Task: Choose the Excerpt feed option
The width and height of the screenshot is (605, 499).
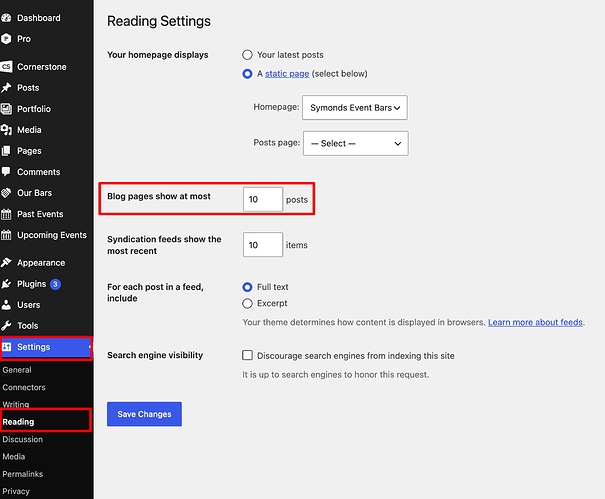Action: pyautogui.click(x=247, y=303)
